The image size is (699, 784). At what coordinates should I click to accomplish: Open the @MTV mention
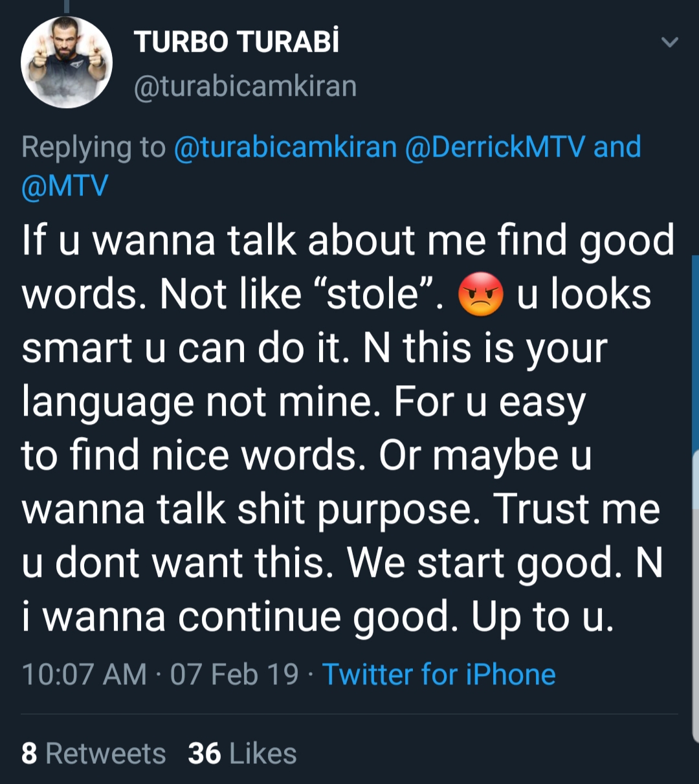65,186
